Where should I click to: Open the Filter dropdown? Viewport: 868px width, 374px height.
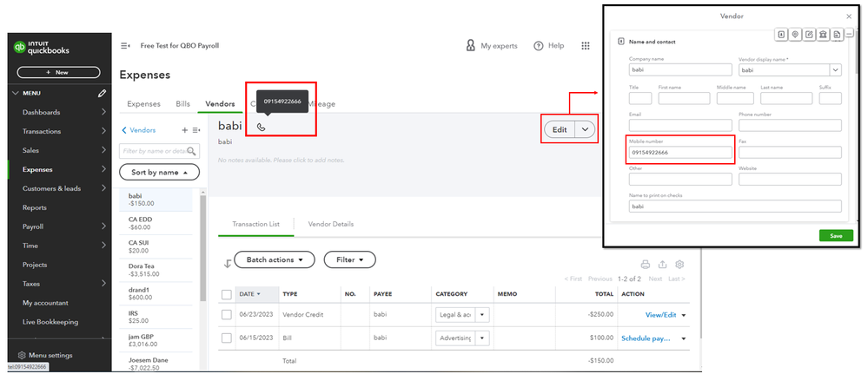(350, 259)
